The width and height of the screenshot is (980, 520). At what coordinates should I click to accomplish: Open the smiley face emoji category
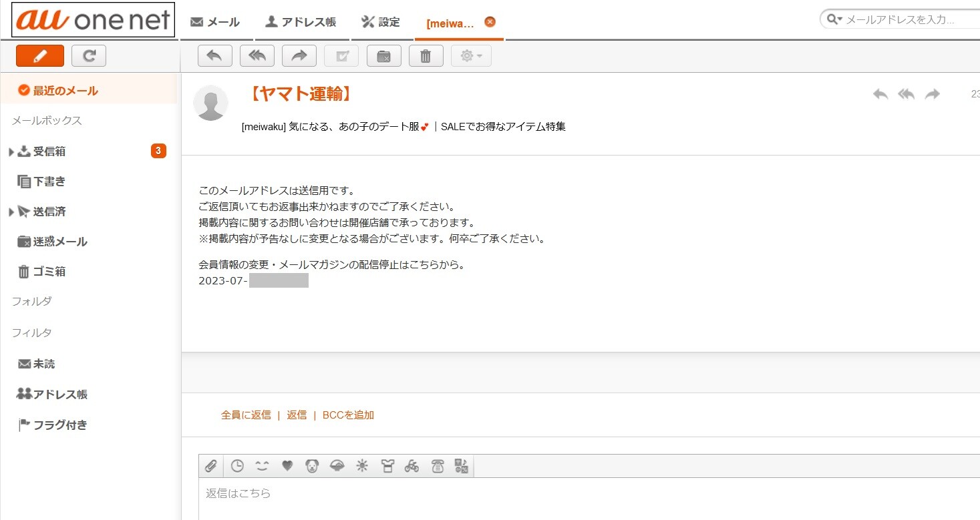262,466
